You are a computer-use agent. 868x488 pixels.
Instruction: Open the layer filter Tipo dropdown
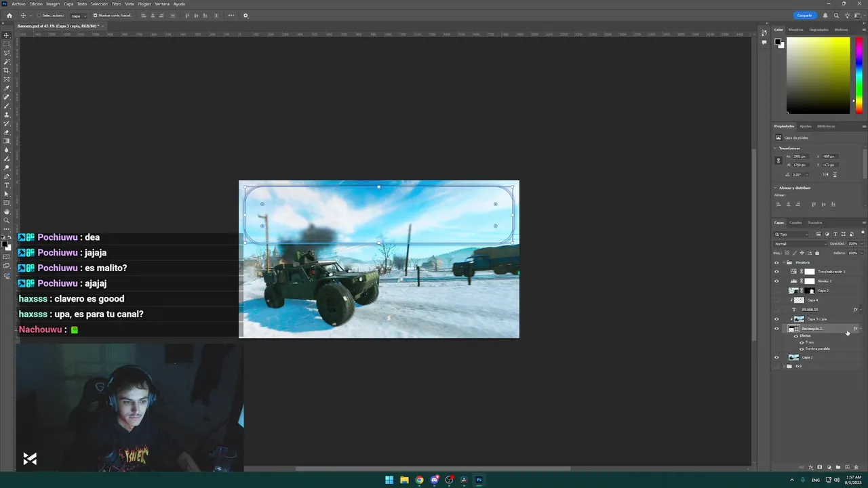[791, 234]
